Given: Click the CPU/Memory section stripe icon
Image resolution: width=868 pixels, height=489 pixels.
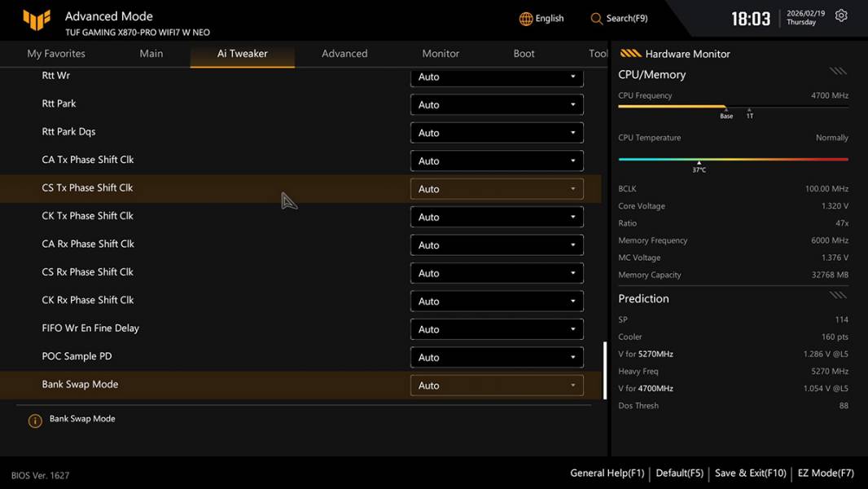Looking at the screenshot, I should click(838, 72).
